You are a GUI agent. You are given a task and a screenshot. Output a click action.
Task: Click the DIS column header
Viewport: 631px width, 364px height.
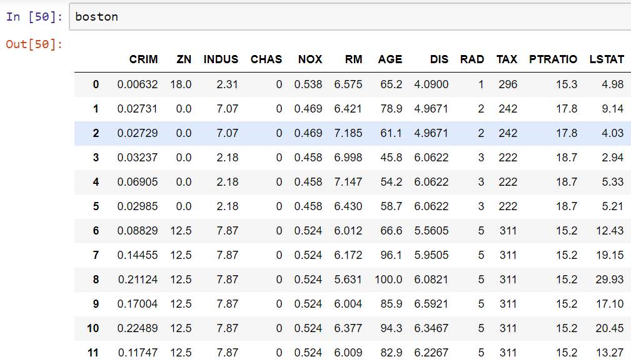click(439, 59)
